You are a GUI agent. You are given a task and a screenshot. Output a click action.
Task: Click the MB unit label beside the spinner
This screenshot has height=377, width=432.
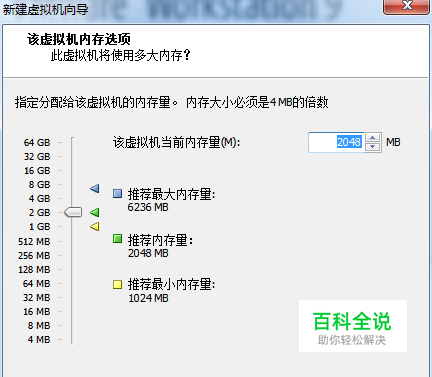tap(393, 142)
